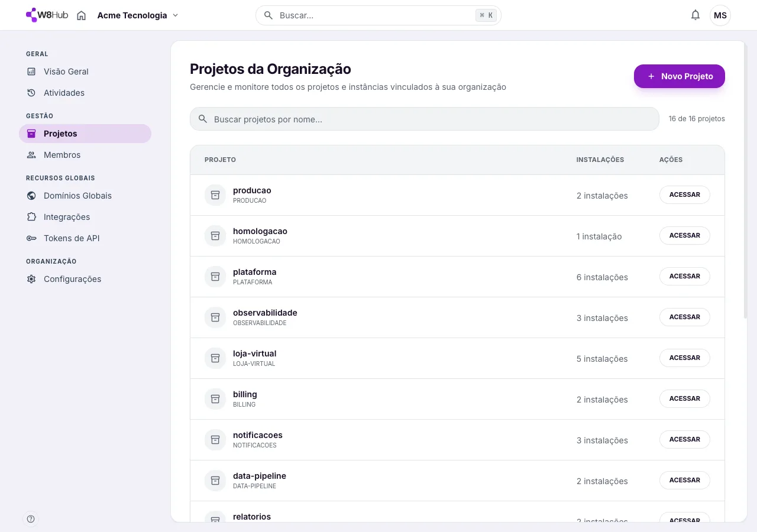Screen dimensions: 757x532
Task: Click ACESSAR for plataforma project
Action: [x=685, y=276]
